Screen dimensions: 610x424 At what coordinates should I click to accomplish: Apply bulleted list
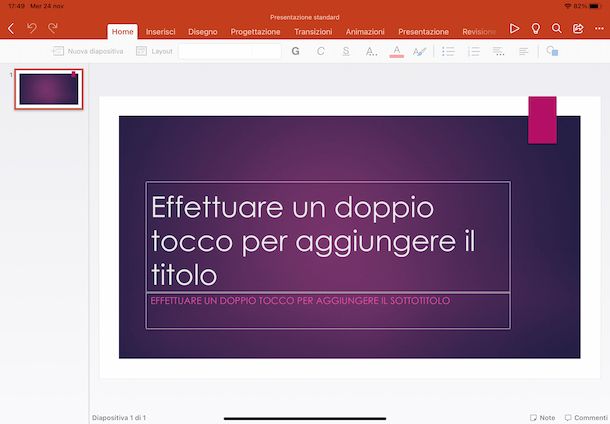click(x=448, y=51)
